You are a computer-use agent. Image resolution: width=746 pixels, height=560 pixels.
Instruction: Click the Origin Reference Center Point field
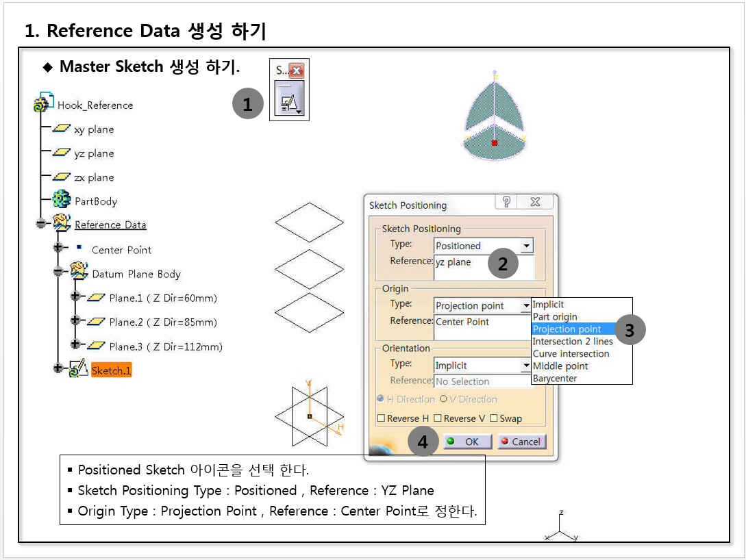click(x=482, y=327)
